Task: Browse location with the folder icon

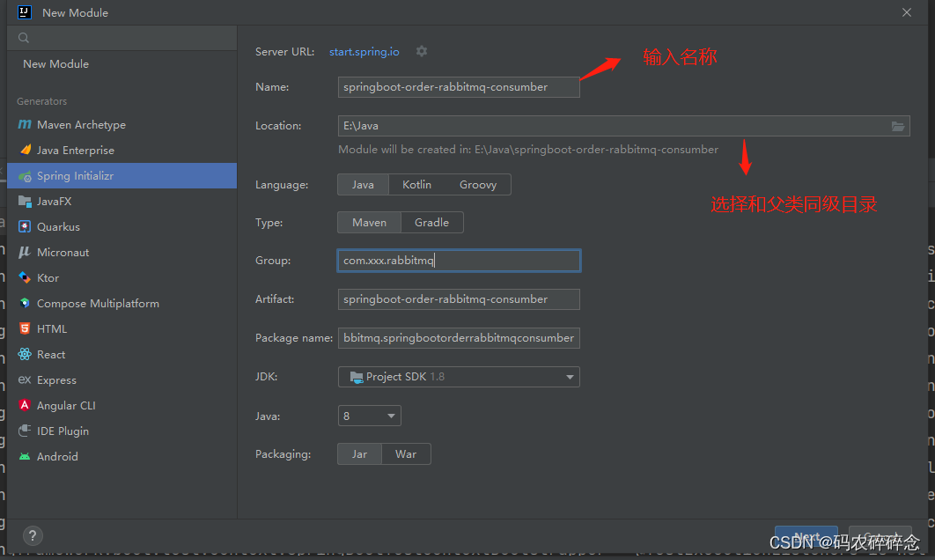Action: point(897,126)
